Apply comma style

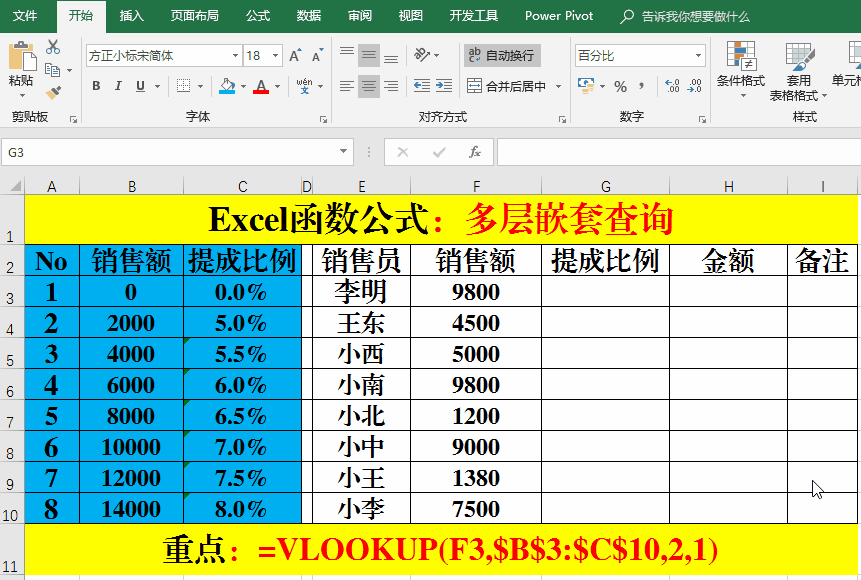(x=641, y=86)
